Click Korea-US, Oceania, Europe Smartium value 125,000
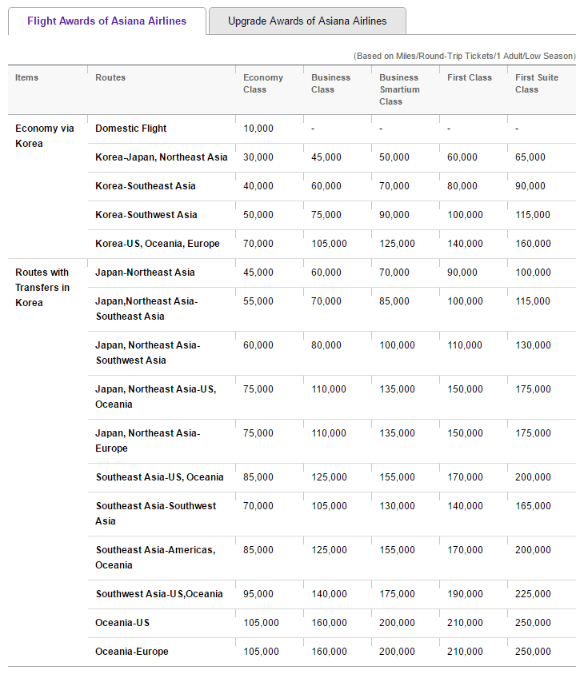585x684 pixels. click(x=397, y=244)
